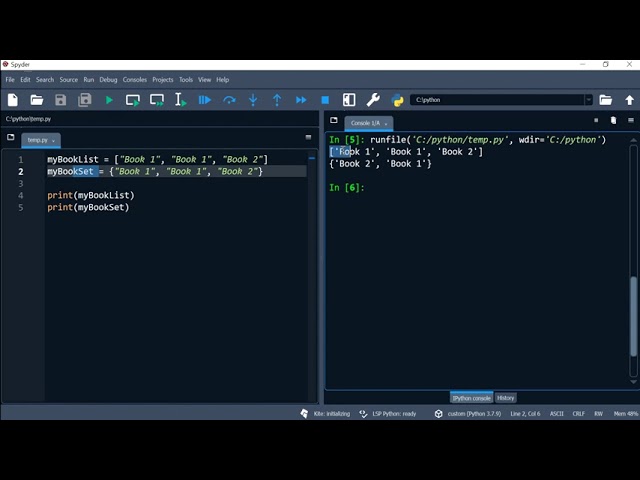Save the current file icon
This screenshot has width=640, height=480.
pyautogui.click(x=60, y=100)
